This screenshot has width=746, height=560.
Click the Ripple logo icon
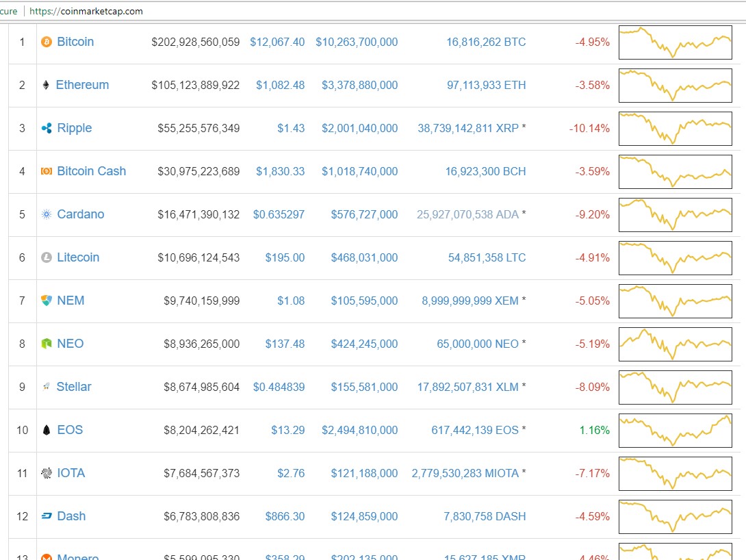(46, 128)
